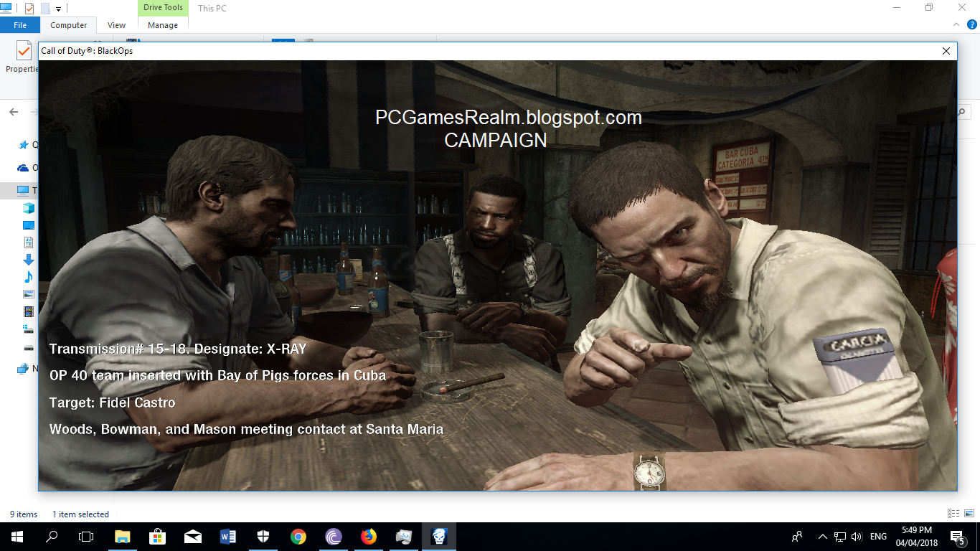Close the Call of Duty BlackOps window
980x551 pixels.
point(946,51)
